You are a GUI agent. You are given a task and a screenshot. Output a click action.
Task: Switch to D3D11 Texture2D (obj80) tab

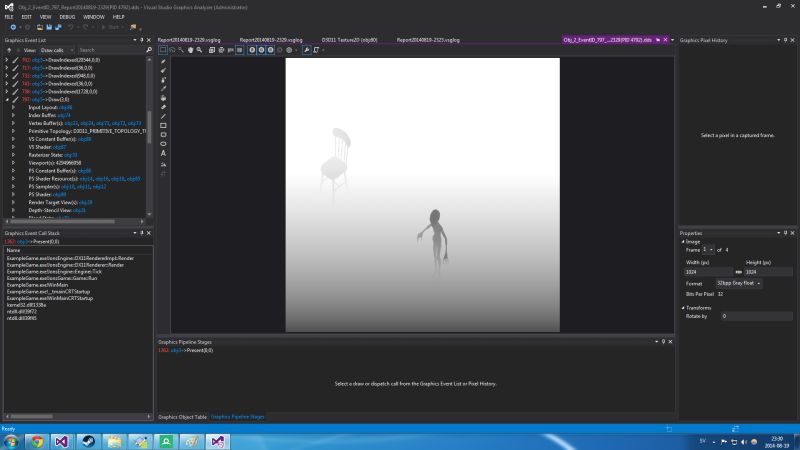[x=349, y=40]
